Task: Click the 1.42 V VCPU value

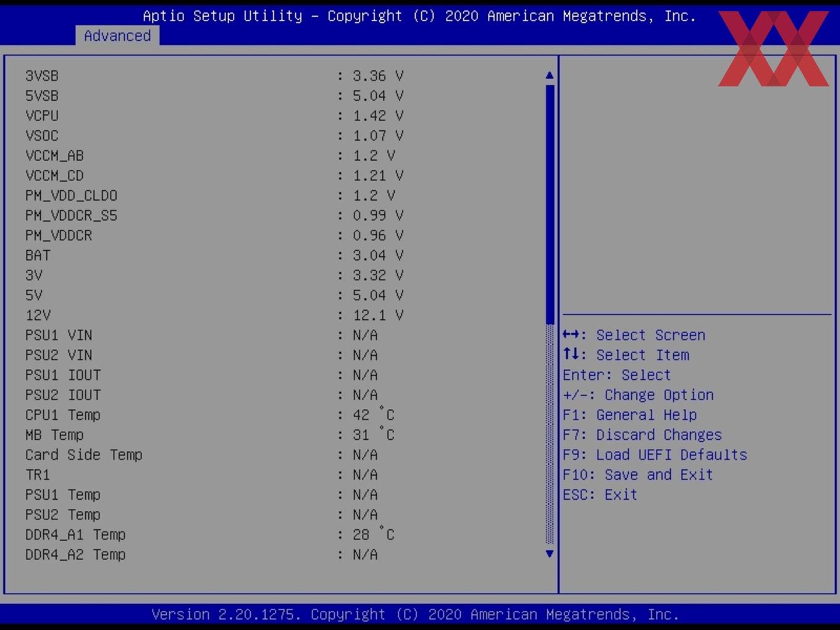Action: click(378, 115)
